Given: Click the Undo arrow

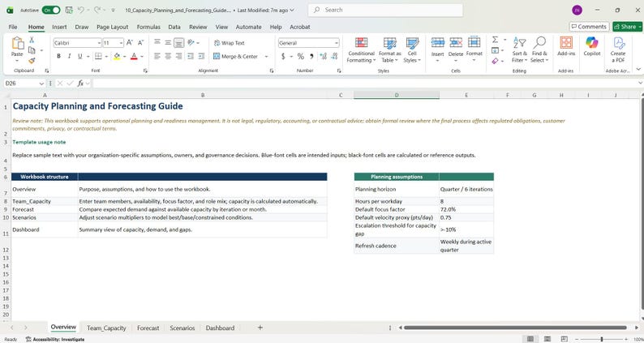Looking at the screenshot, I should 81,11.
